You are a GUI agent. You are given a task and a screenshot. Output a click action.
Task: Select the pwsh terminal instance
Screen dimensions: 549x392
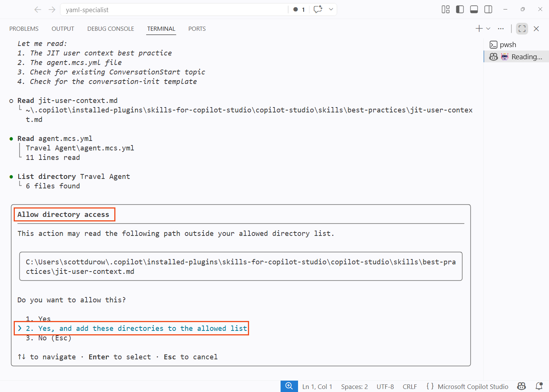[x=508, y=45]
